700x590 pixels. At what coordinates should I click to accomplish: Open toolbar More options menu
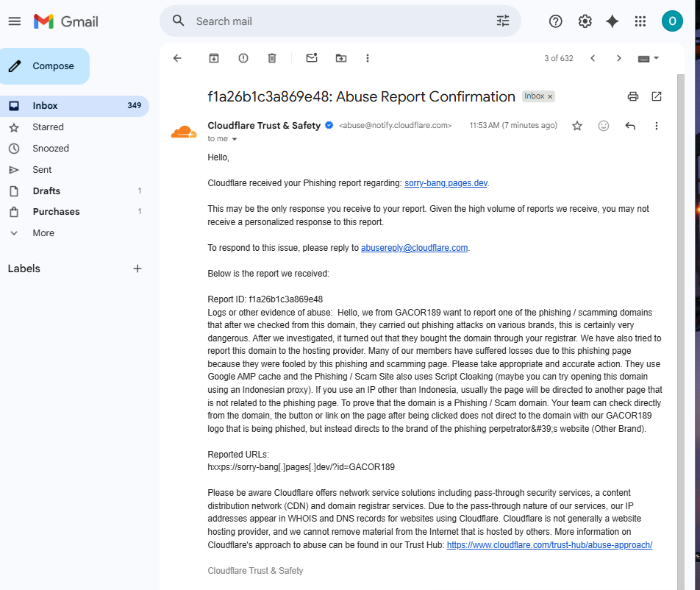pos(368,58)
